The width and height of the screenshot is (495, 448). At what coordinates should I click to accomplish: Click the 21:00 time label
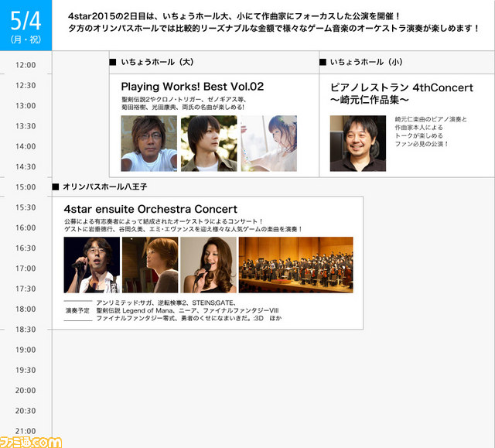point(26,431)
